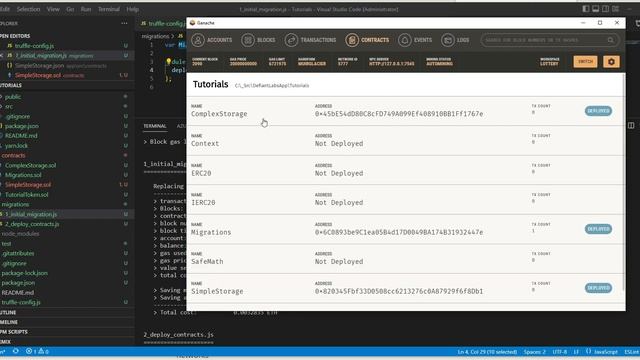This screenshot has width=640, height=360.
Task: Collapse the migrations folder in Explorer
Action: (15, 204)
